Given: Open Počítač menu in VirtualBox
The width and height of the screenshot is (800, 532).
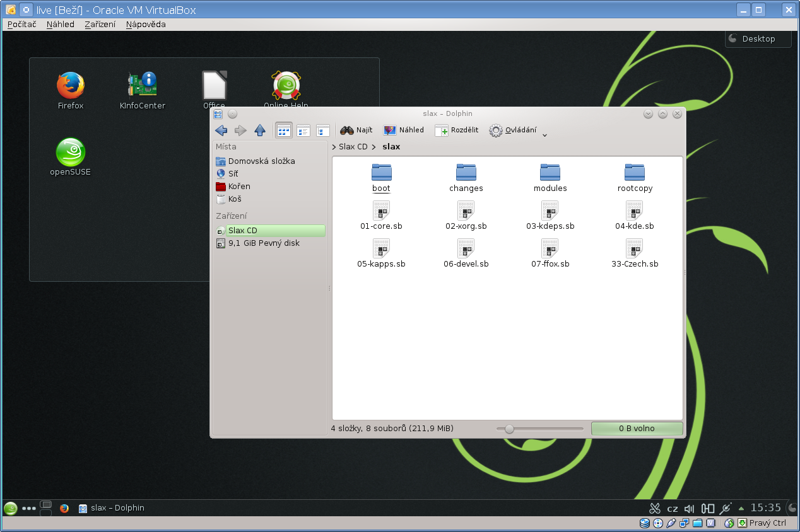Looking at the screenshot, I should pos(22,24).
